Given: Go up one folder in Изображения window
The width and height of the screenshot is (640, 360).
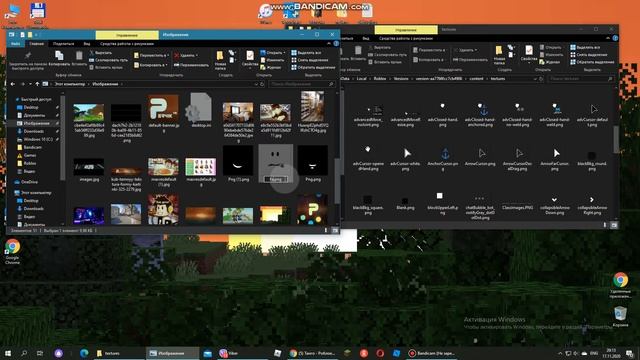Looking at the screenshot, I should [x=37, y=84].
